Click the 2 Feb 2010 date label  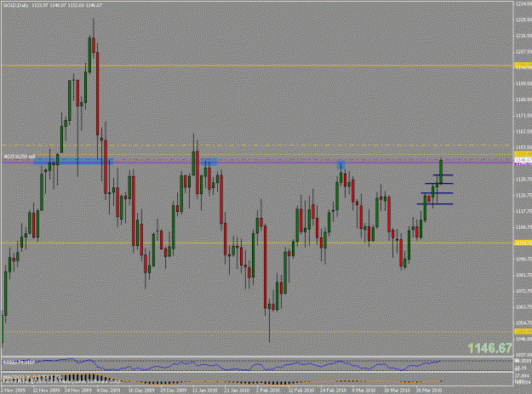[x=268, y=391]
